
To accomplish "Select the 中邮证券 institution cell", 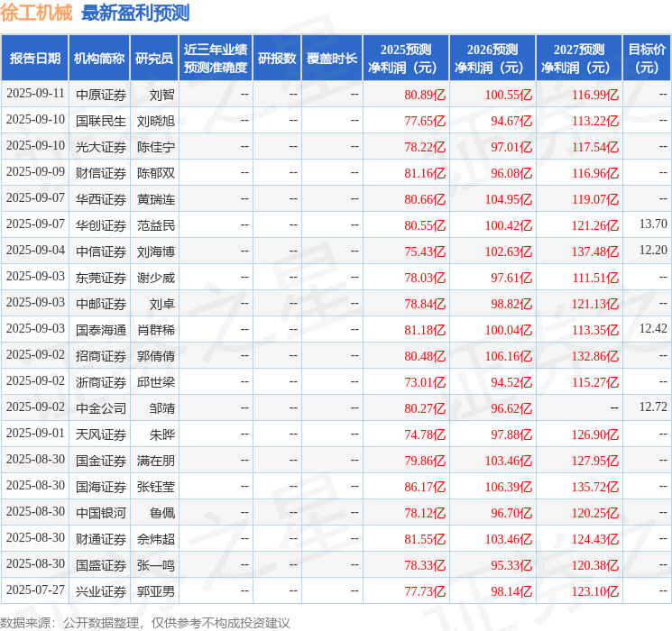I will point(101,304).
